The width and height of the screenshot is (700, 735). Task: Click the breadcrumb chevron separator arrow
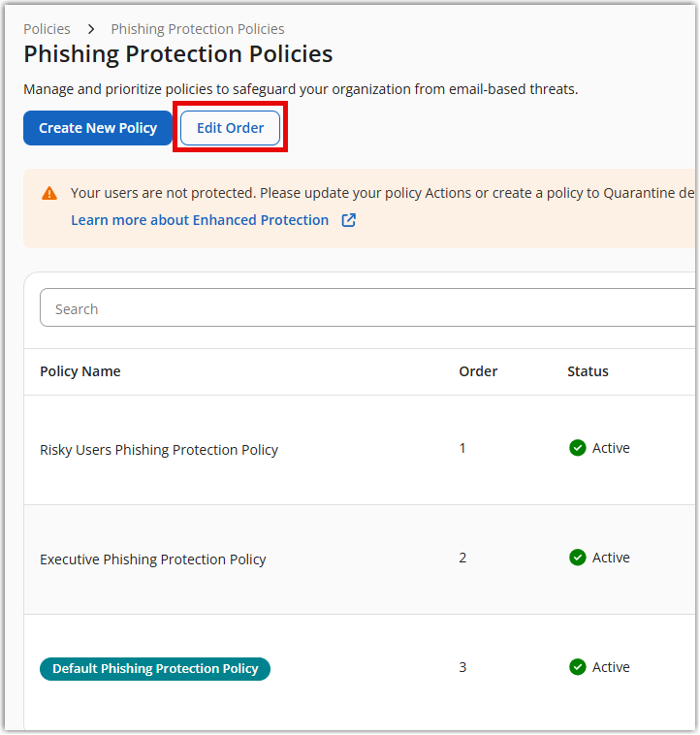pyautogui.click(x=91, y=29)
